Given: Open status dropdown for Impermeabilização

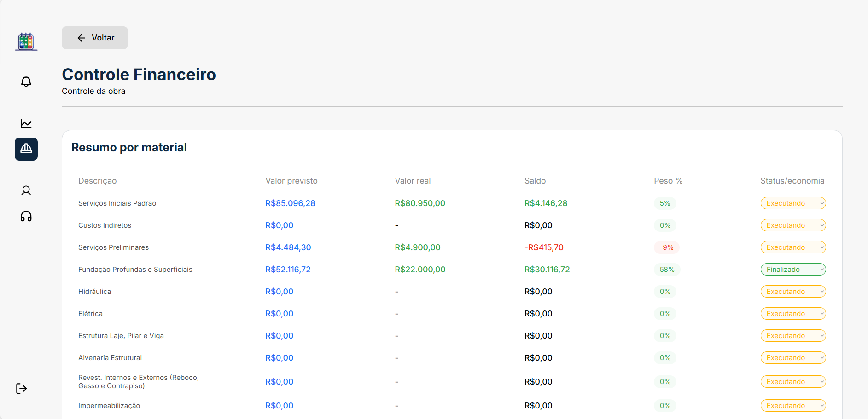Looking at the screenshot, I should click(x=793, y=406).
